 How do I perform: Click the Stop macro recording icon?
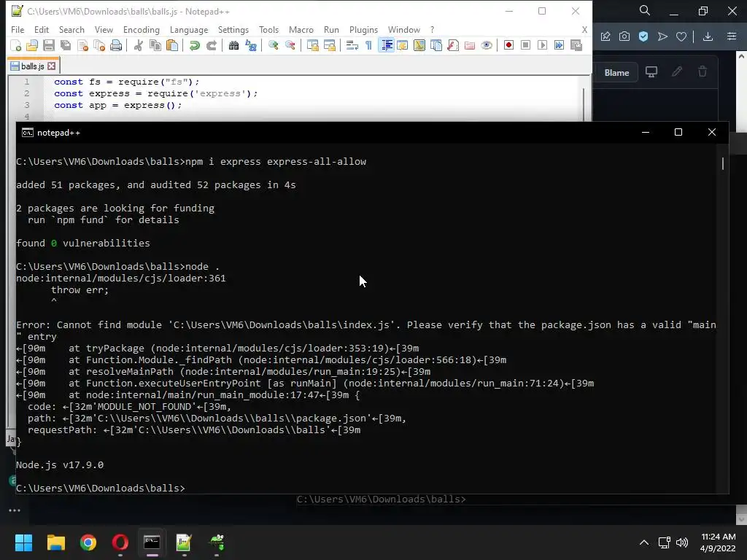(x=525, y=45)
